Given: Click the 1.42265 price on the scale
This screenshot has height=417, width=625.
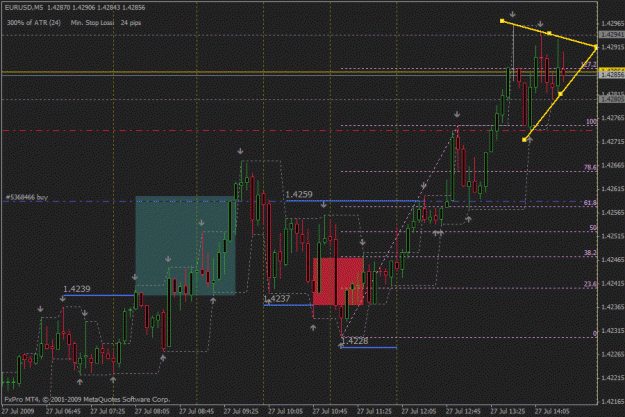Looking at the screenshot, I should point(612,354).
